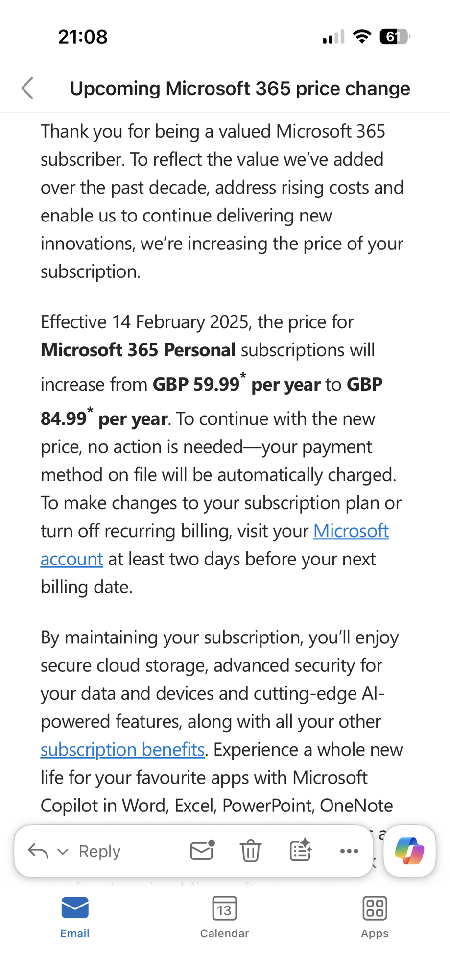
Task: Tap the battery indicator in the status bar
Action: click(395, 37)
